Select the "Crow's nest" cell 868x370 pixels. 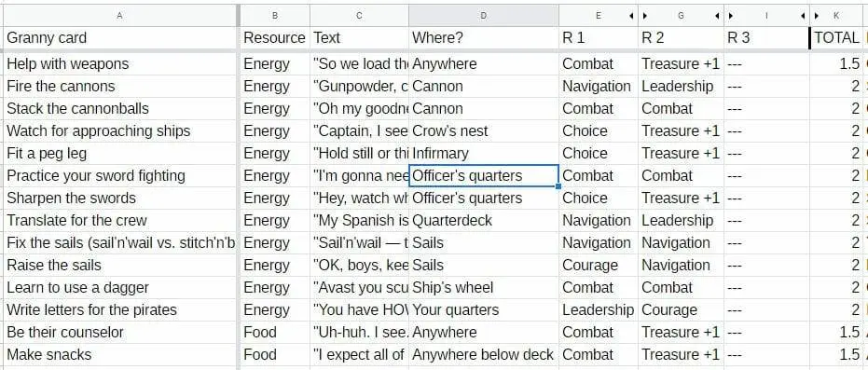[484, 131]
